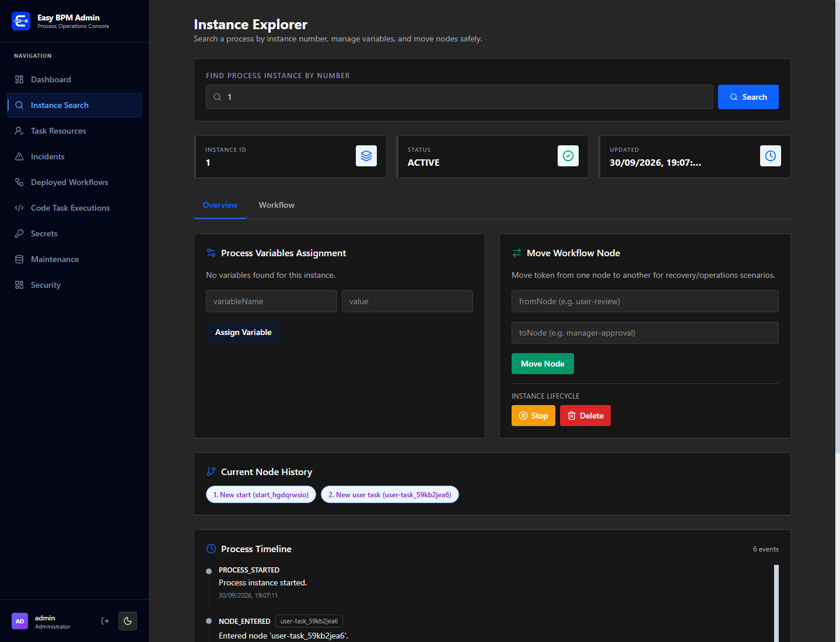This screenshot has width=840, height=642.
Task: Open Deployed Workflows page
Action: (74, 182)
